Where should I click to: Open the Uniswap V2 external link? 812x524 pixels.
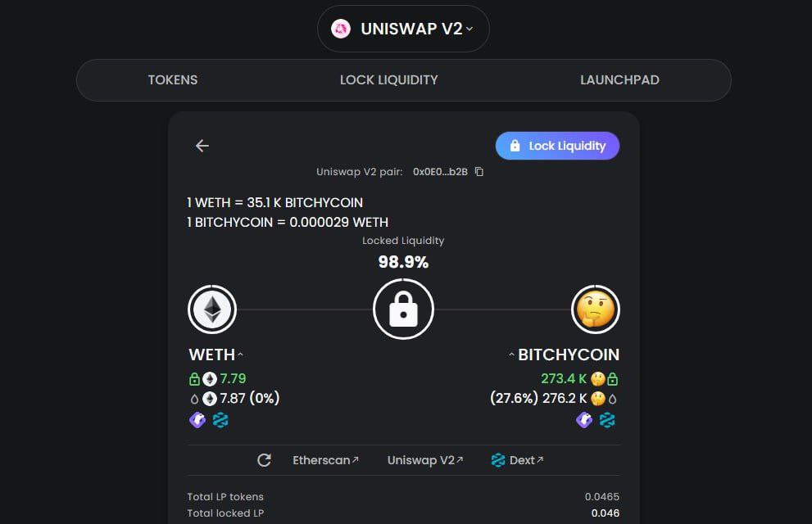[425, 460]
